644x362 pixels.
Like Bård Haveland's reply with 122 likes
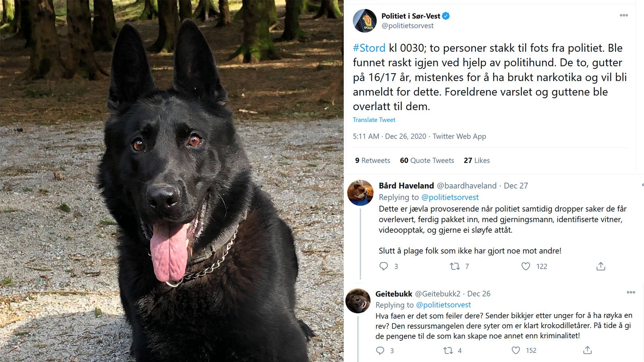pyautogui.click(x=526, y=266)
